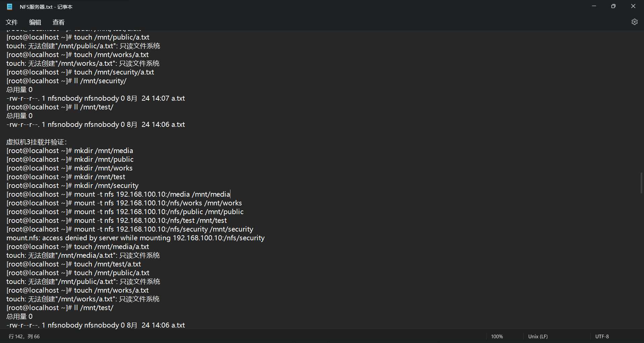Click the 'll /mnt/security/' command line
Image resolution: width=644 pixels, height=343 pixels.
tap(66, 81)
